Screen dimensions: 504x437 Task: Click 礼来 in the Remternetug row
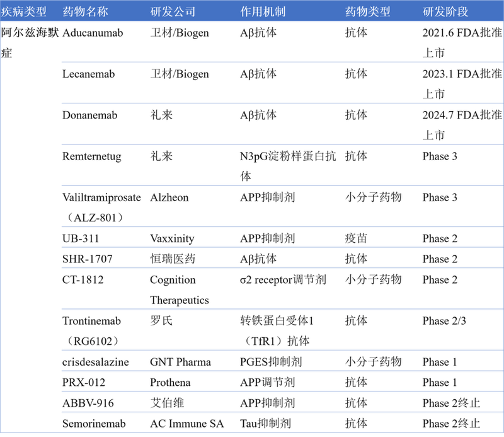[x=161, y=156]
